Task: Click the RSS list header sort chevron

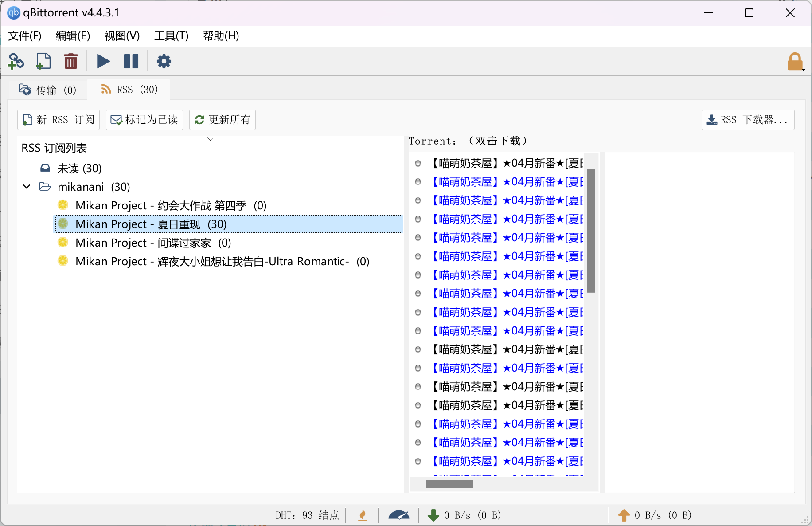Action: coord(211,139)
